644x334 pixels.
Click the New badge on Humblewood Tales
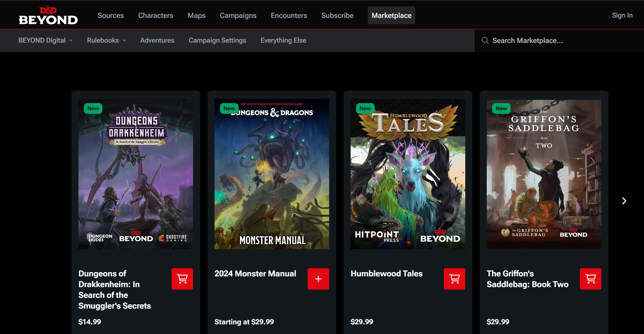coord(365,108)
